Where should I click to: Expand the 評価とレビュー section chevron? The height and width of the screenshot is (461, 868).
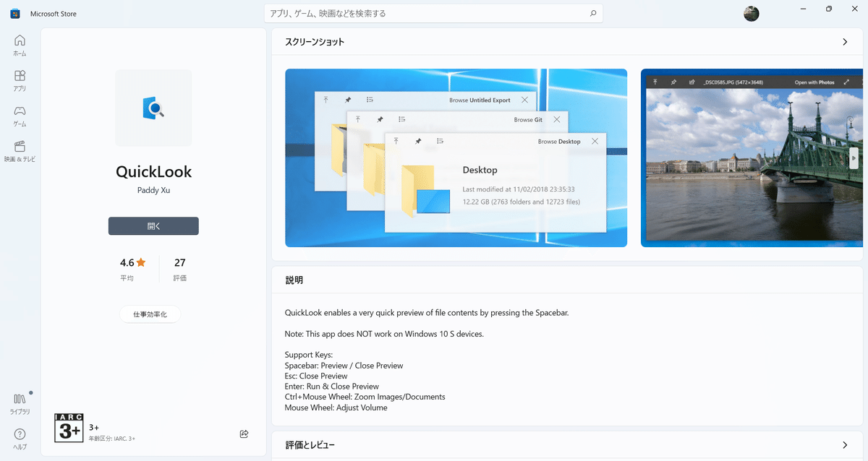pyautogui.click(x=844, y=444)
